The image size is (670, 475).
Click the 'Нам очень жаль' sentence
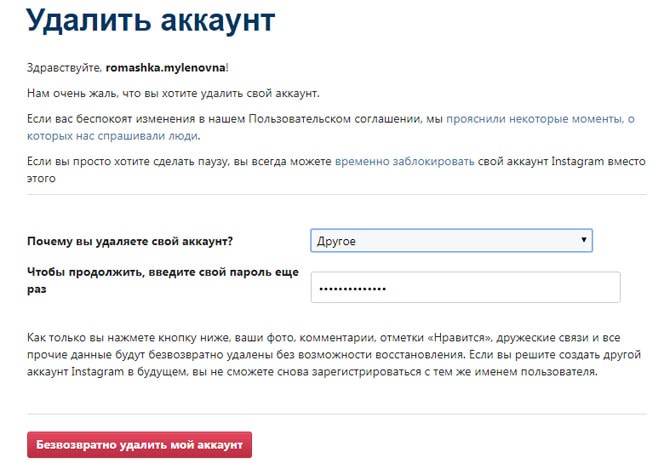coord(173,93)
